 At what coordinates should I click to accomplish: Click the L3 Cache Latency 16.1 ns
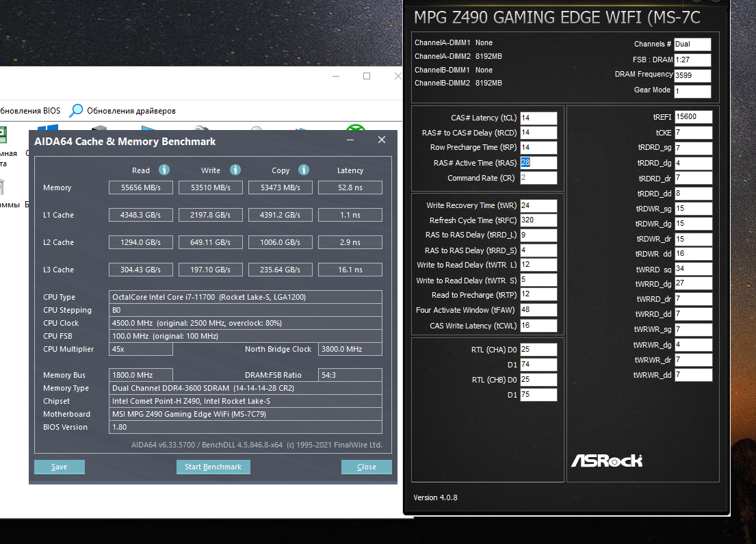tap(350, 270)
